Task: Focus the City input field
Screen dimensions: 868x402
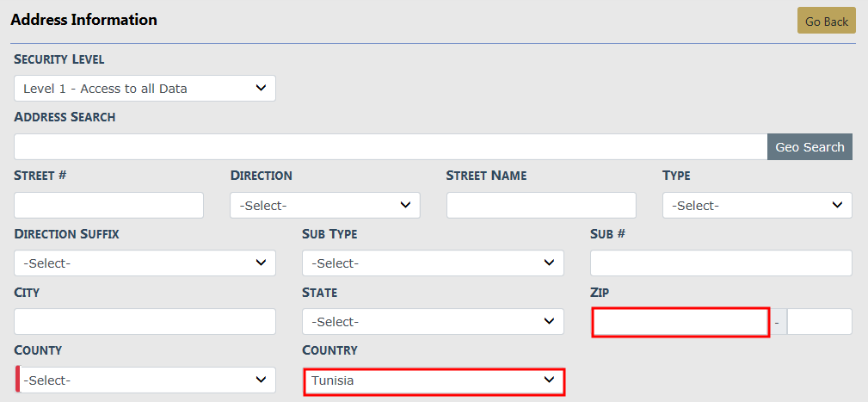Action: coord(145,321)
